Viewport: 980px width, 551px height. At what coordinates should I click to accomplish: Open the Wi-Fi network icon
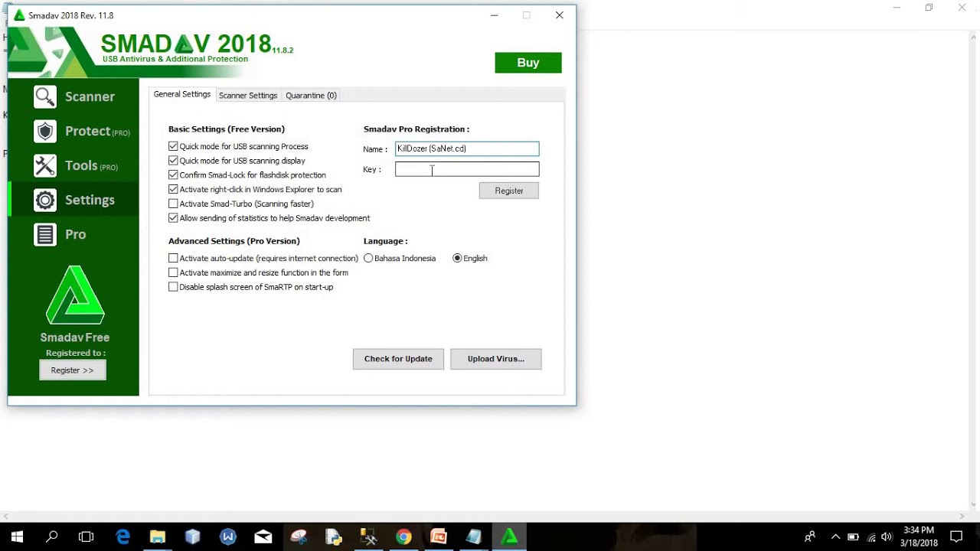coord(871,537)
